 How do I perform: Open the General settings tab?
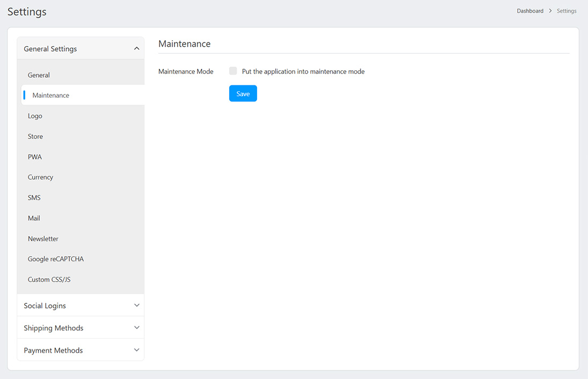[x=39, y=75]
